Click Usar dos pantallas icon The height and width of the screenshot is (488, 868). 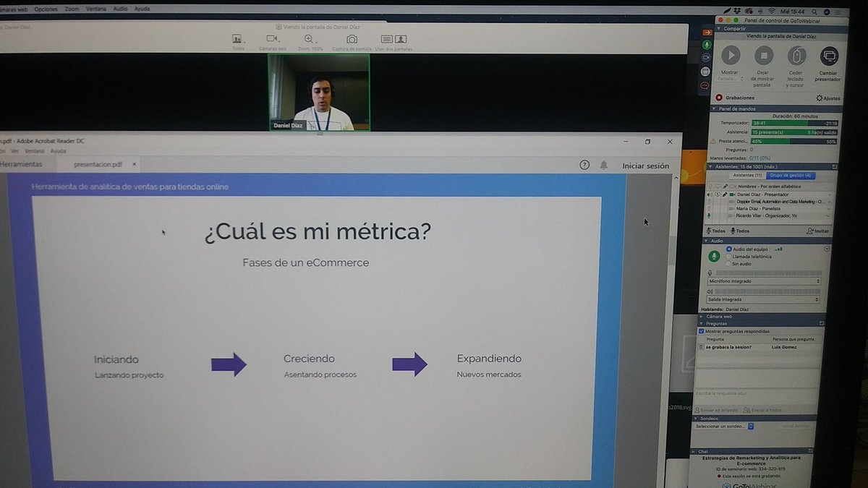393,39
